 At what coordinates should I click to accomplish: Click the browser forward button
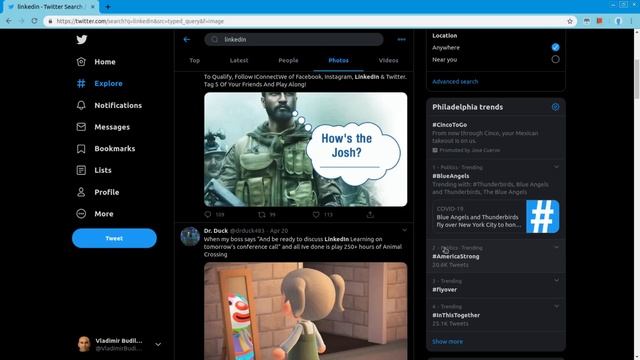tap(21, 21)
